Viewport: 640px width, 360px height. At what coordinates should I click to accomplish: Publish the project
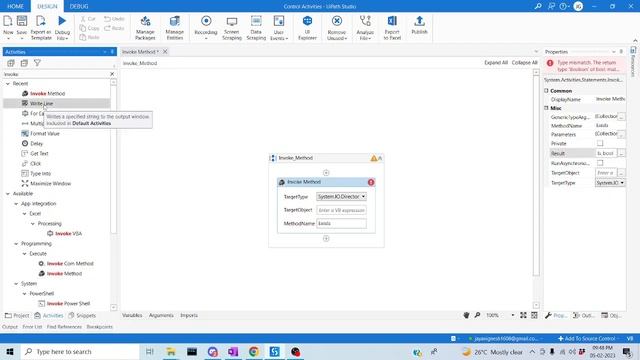[x=419, y=25]
